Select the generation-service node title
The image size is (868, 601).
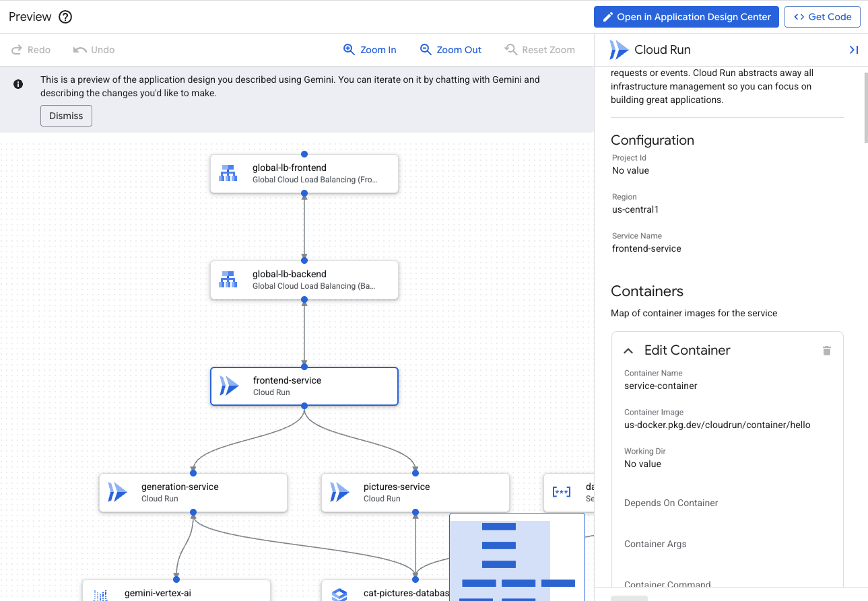point(180,487)
